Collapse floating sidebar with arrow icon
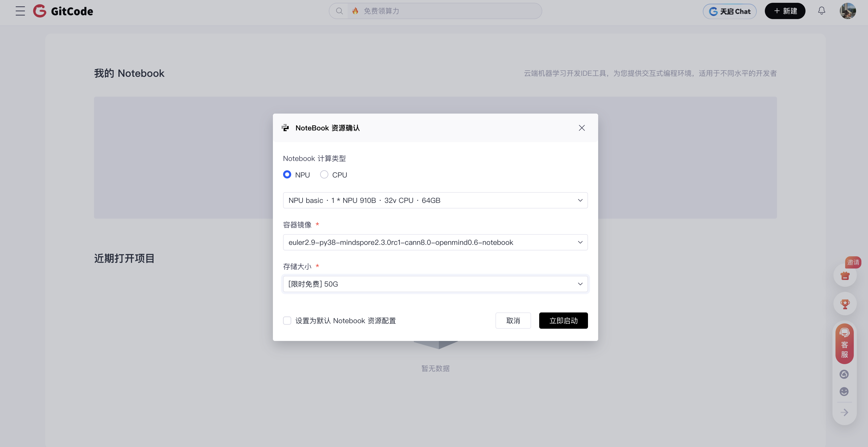Screen dimensions: 868x447 pyautogui.click(x=844, y=412)
